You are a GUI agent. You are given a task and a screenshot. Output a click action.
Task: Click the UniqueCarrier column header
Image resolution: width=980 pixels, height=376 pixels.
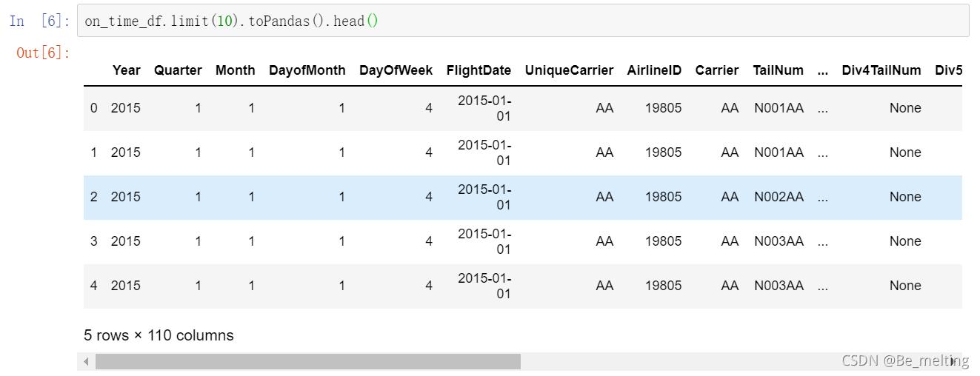[569, 70]
